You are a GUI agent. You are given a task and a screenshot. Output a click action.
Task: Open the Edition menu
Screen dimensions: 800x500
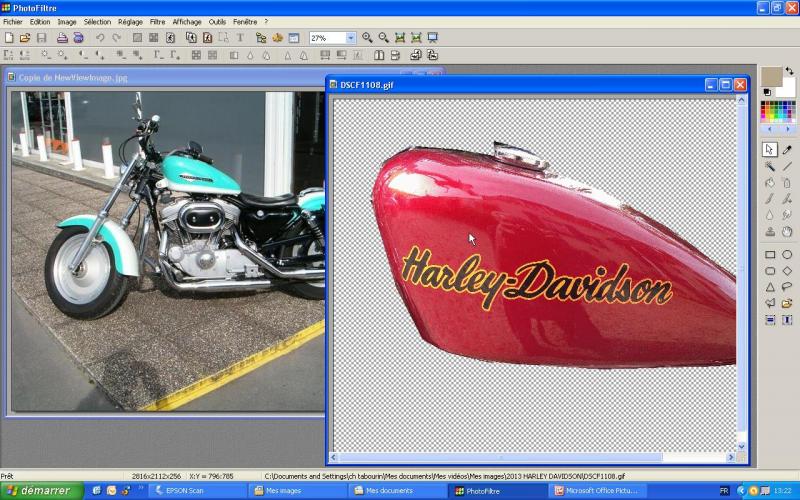point(40,22)
